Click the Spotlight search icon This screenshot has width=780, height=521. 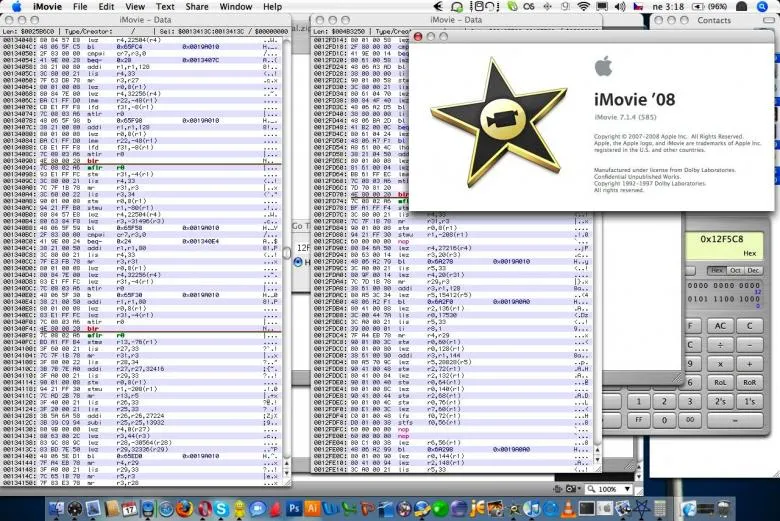click(762, 6)
